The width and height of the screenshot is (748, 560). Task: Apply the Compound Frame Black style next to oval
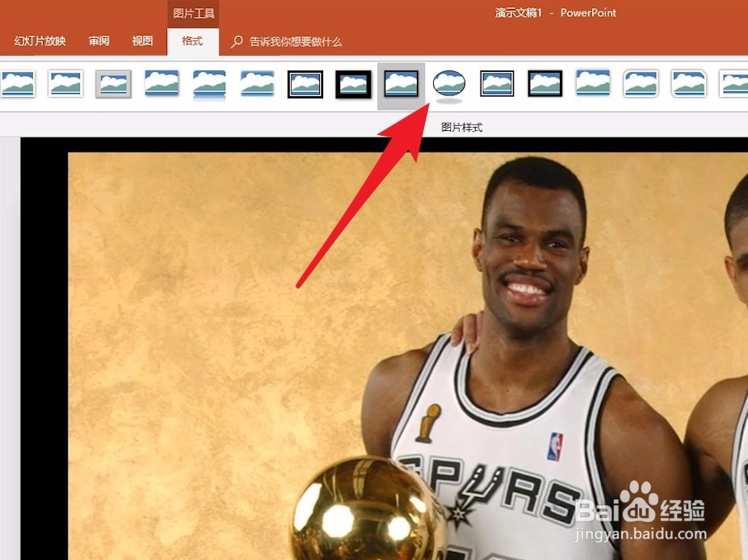click(x=497, y=83)
